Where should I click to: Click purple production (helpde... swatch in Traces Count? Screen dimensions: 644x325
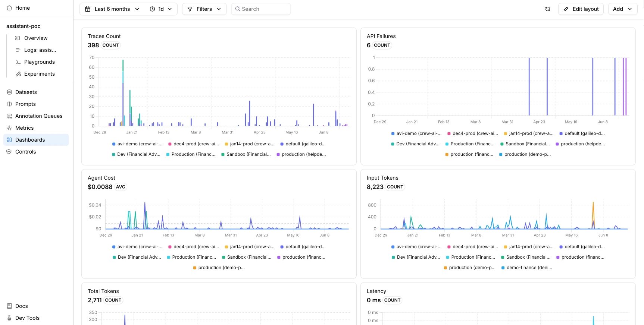pos(278,154)
